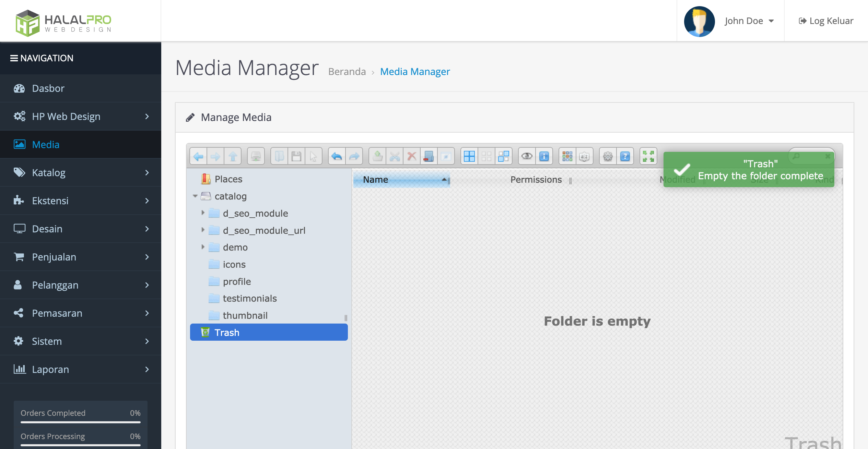Open the a-z sort options icon

[585, 156]
